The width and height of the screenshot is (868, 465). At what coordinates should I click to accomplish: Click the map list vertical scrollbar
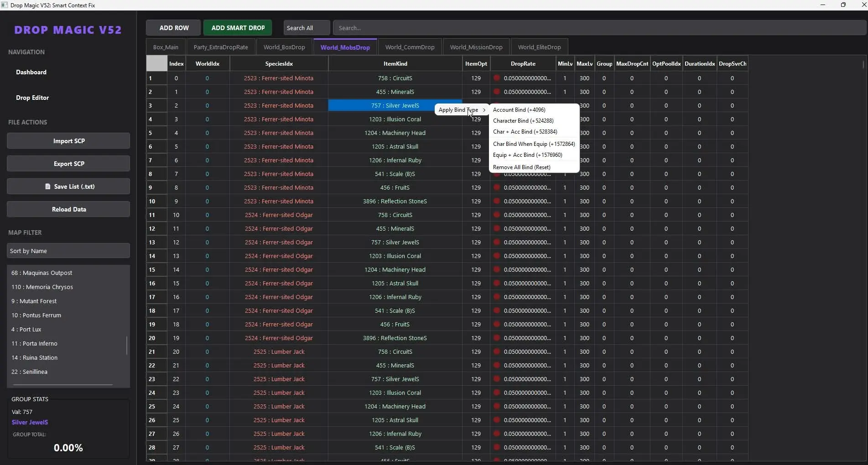click(x=127, y=346)
